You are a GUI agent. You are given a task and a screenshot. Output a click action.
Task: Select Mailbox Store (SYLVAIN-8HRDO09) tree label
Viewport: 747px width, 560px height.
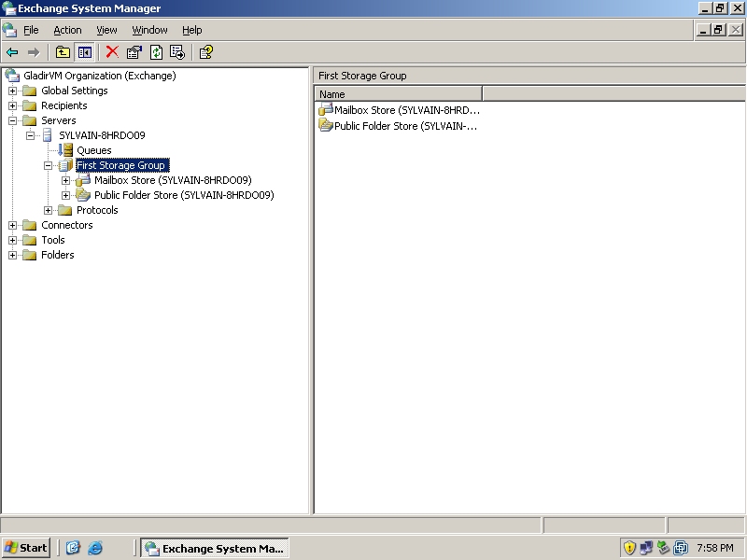click(173, 180)
